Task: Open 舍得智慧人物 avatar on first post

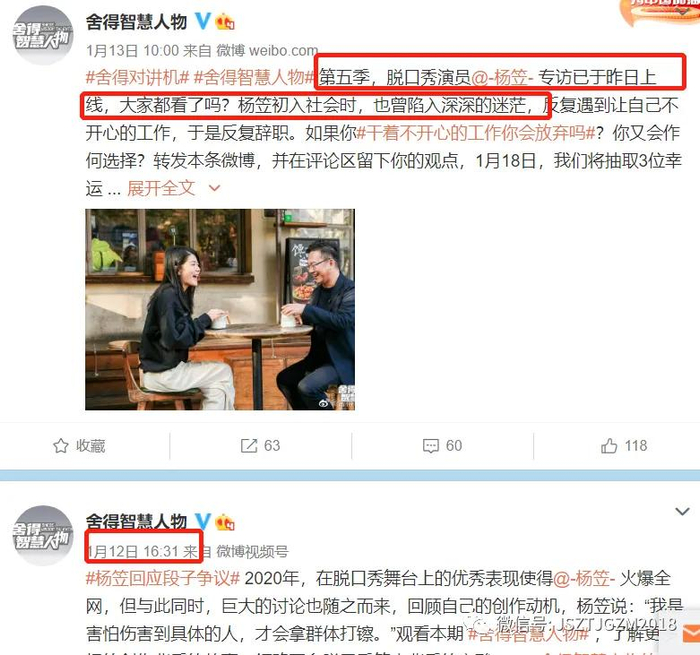Action: (42, 36)
